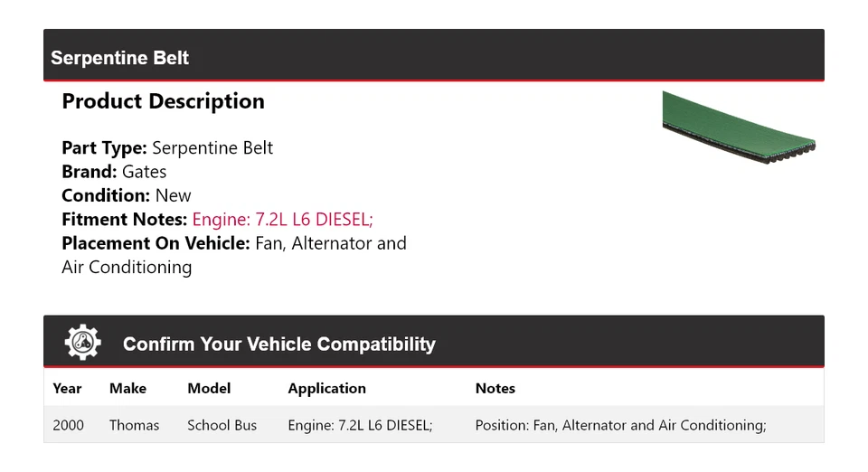Select the 2000 year cell

[x=68, y=425]
